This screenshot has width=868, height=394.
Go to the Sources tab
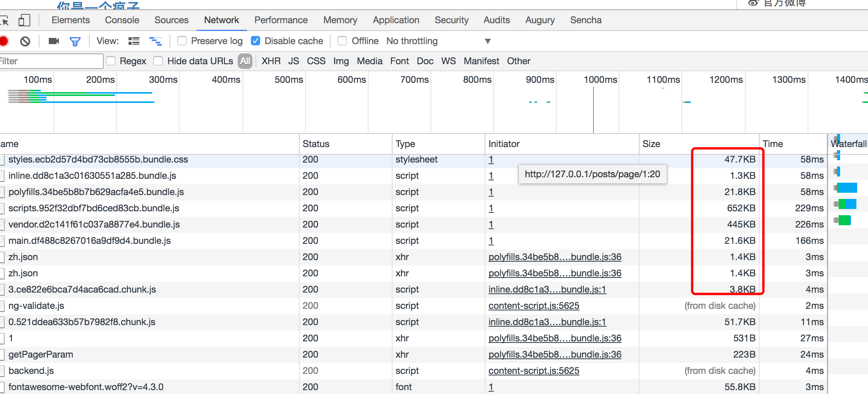[172, 20]
